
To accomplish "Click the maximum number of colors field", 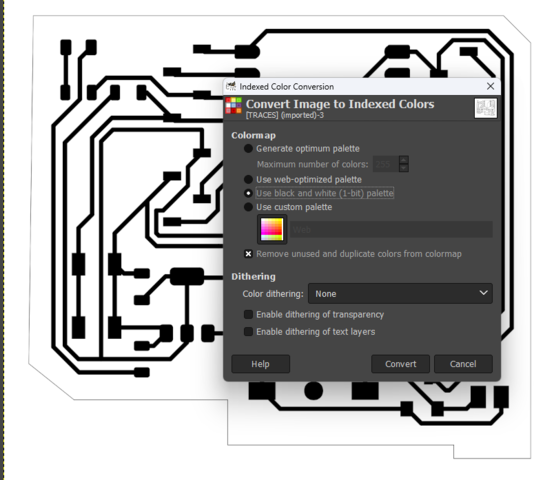I will (x=386, y=164).
